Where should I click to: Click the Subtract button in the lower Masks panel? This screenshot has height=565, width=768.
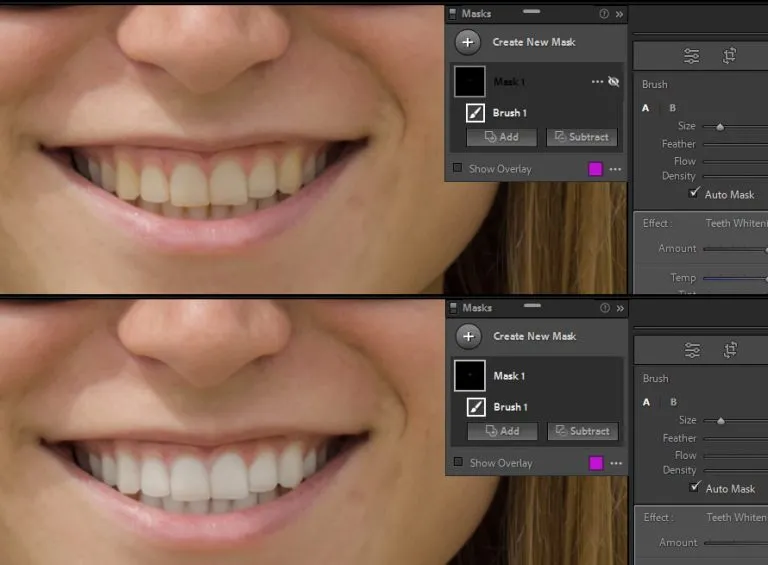point(582,431)
